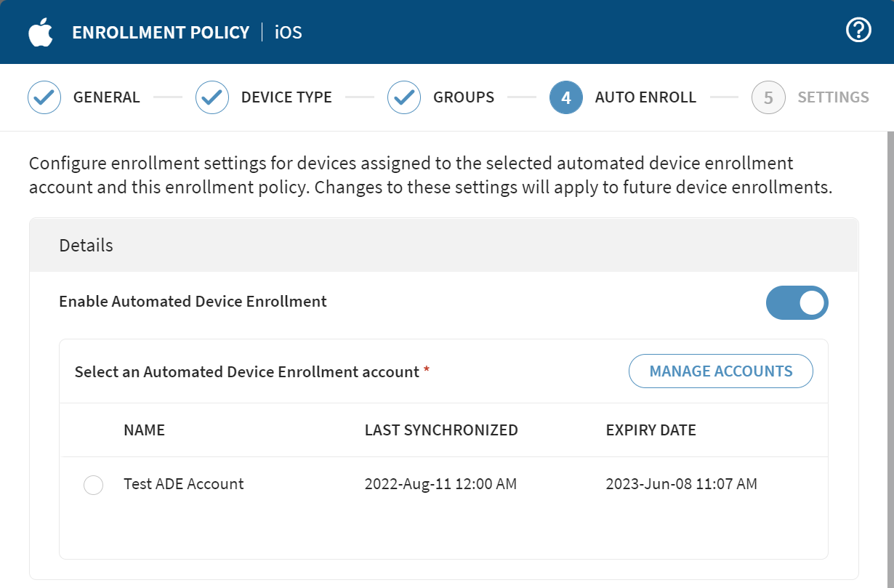Disable Automated Device Enrollment

click(x=797, y=303)
